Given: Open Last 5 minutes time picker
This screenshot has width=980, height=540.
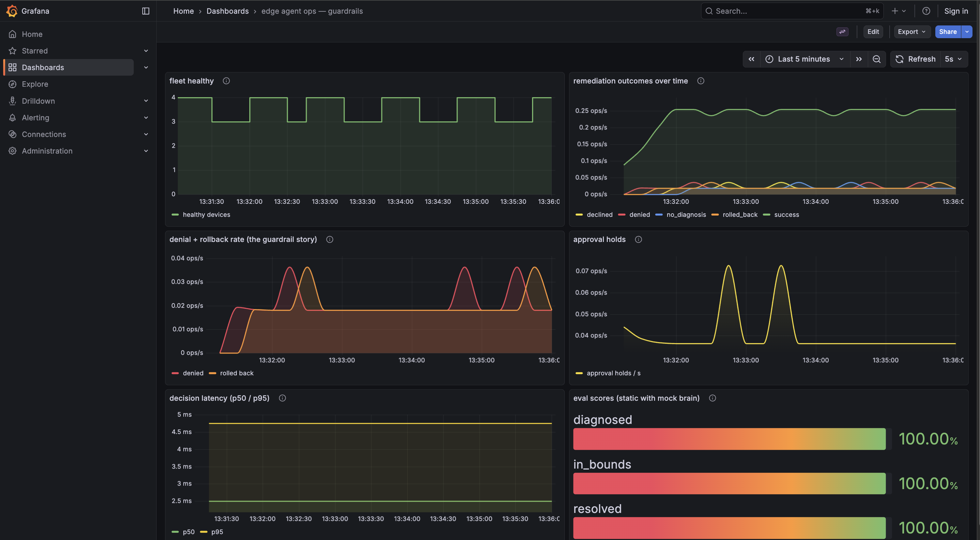Looking at the screenshot, I should (x=804, y=59).
